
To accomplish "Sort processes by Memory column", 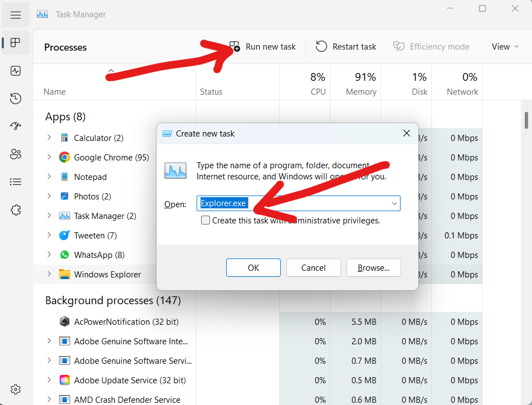I will point(355,82).
